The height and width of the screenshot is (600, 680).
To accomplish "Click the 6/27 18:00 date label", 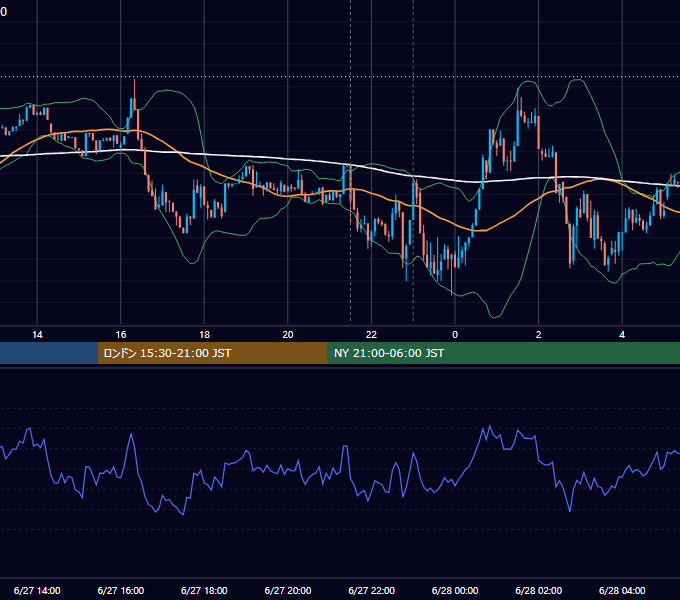I will coord(204,590).
